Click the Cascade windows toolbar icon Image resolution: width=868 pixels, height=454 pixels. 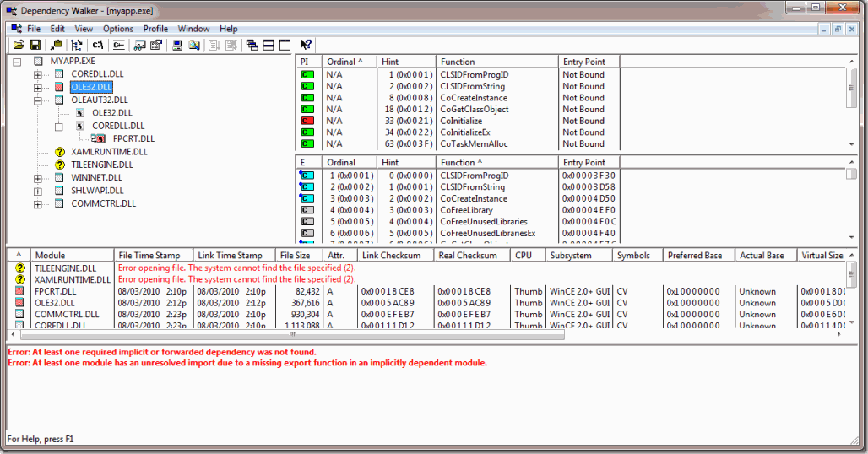point(252,46)
